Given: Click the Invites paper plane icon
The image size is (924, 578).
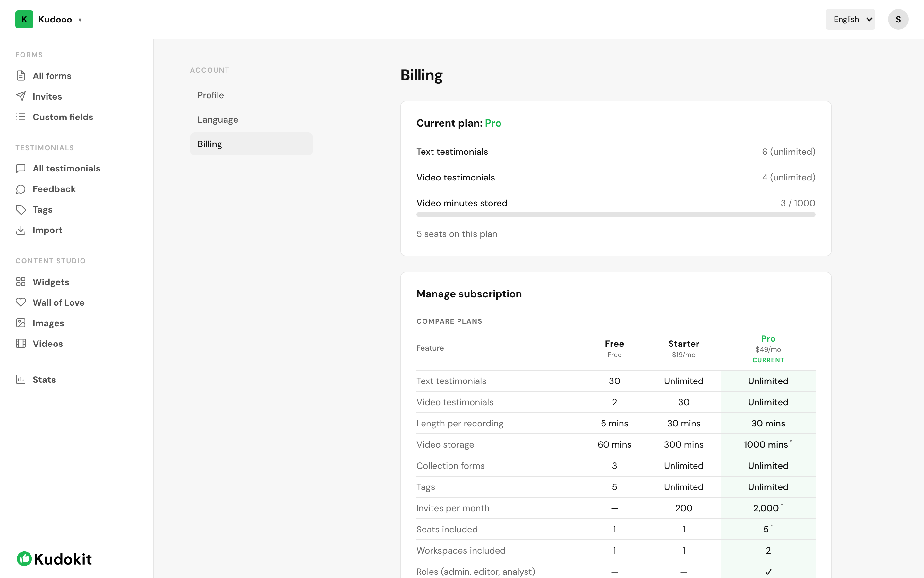Looking at the screenshot, I should [21, 96].
